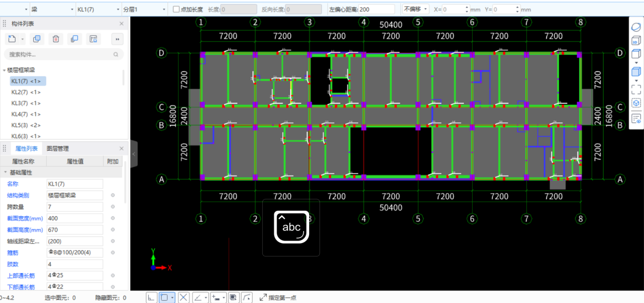
Task: Close the 构件列表 panel
Action: coord(121,24)
